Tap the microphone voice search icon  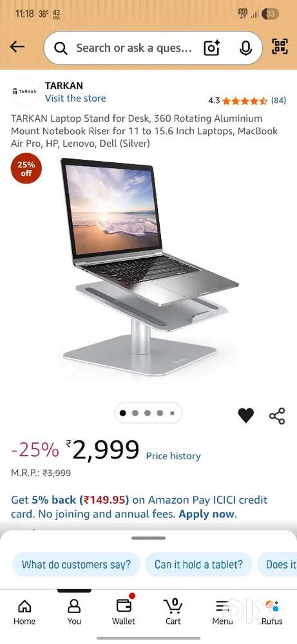245,48
